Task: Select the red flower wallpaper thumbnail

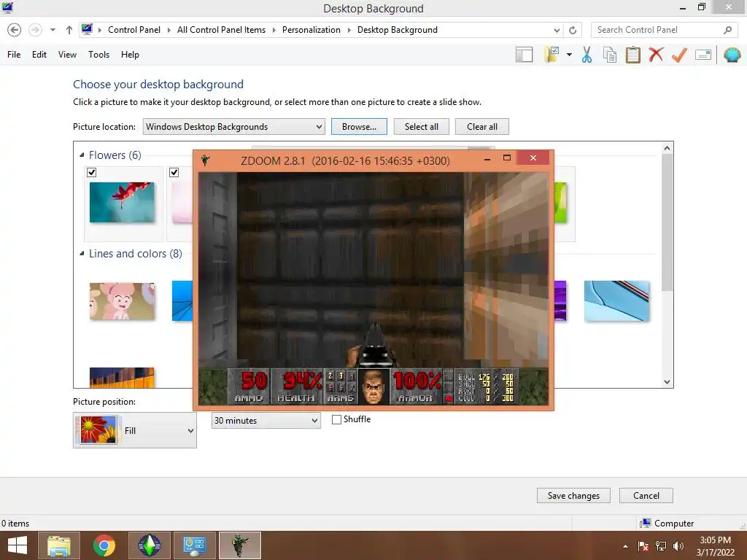Action: [122, 203]
